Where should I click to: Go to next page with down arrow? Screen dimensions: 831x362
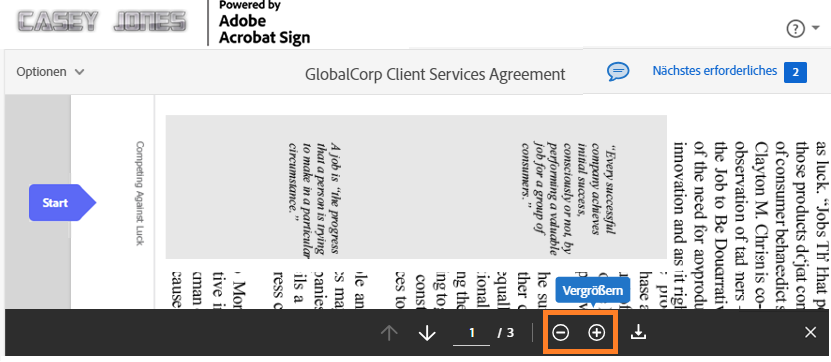coord(427,333)
